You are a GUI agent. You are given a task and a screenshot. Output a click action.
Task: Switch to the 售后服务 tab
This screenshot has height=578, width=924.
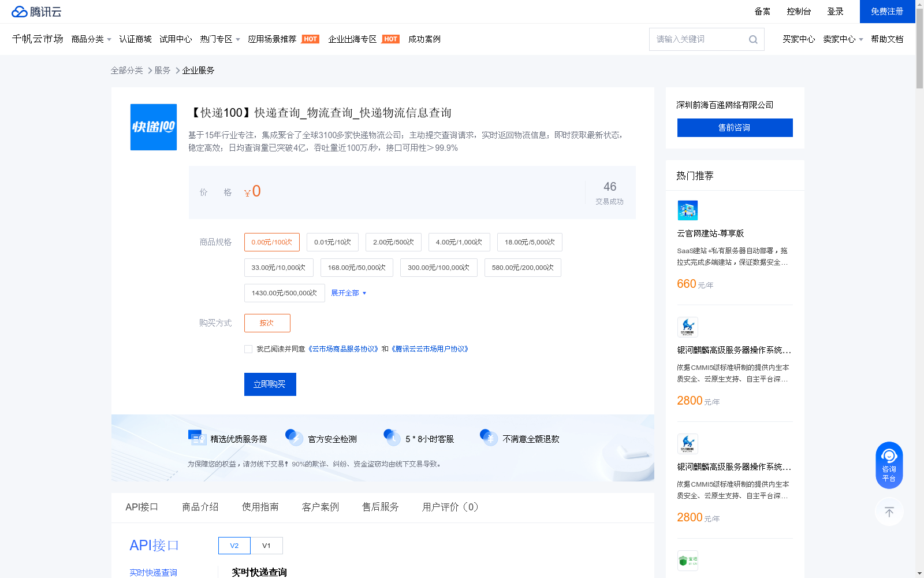(381, 507)
